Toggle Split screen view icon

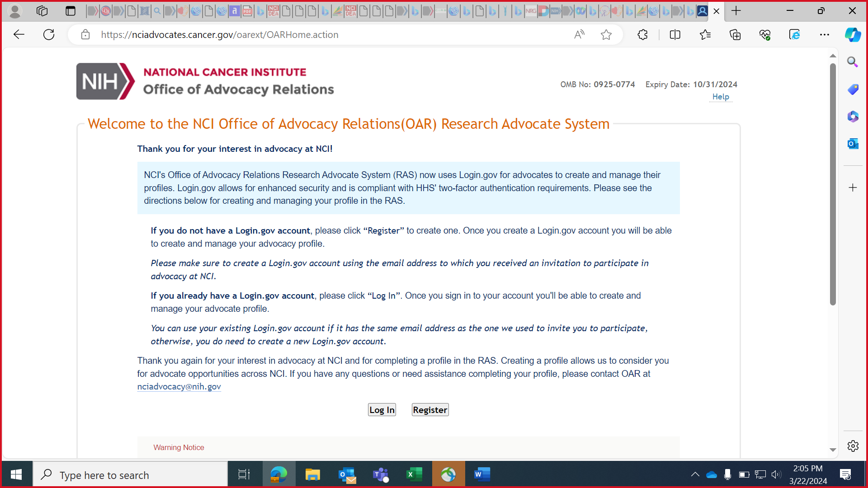675,35
